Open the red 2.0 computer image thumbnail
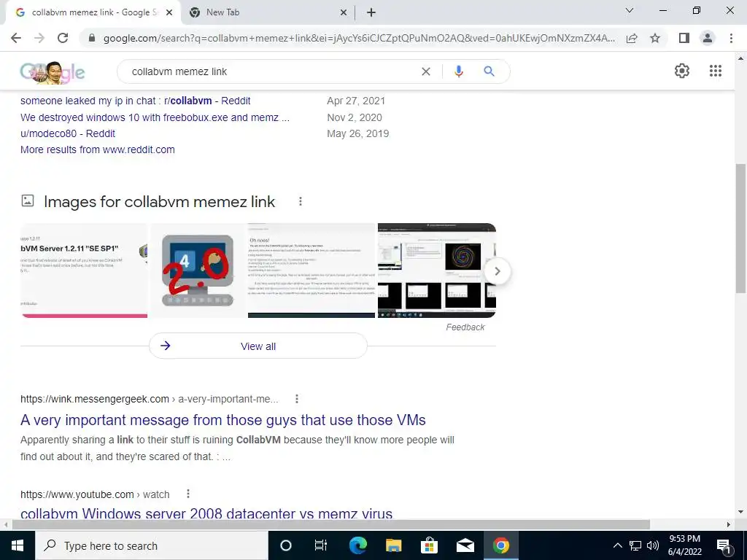 [198, 271]
